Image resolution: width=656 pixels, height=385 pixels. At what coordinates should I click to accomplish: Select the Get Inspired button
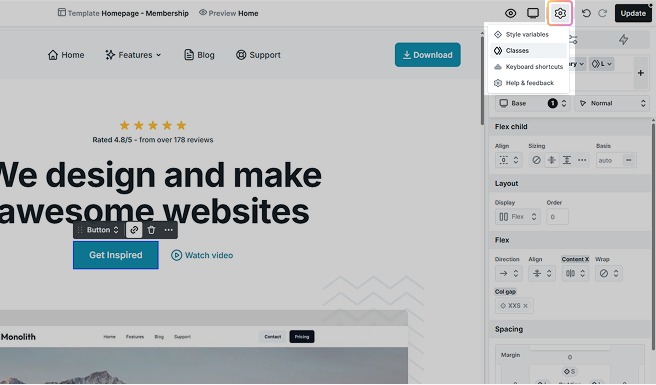point(115,255)
